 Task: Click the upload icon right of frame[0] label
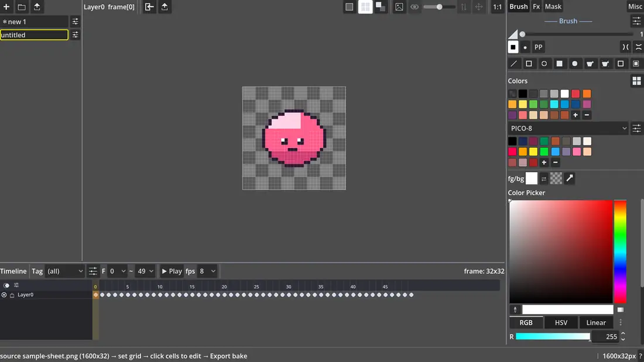pos(165,6)
